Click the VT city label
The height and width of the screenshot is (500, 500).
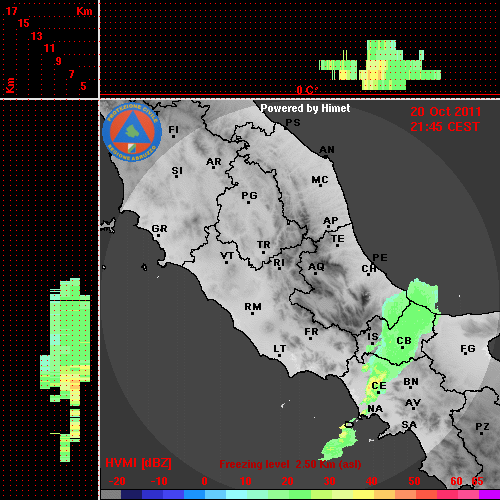227,256
